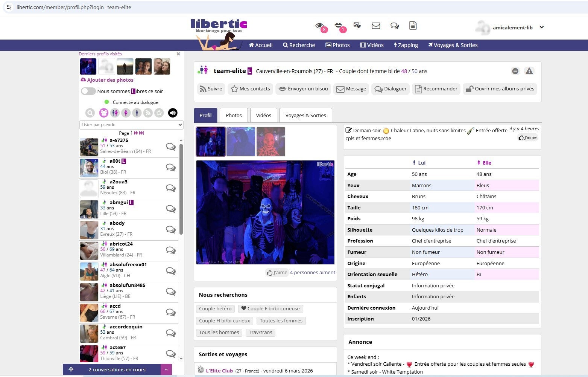Viewport: 588px width, 377px height.
Task: Select the Profil tab
Action: click(205, 115)
